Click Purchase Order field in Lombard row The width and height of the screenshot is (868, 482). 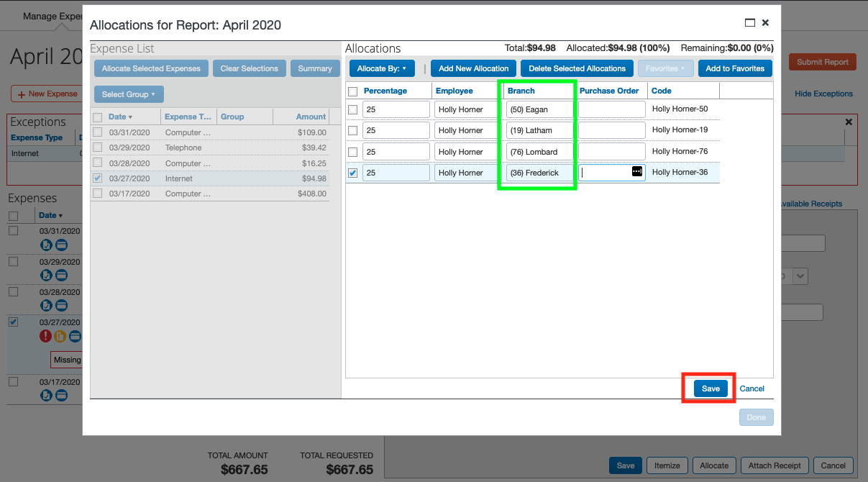tap(612, 152)
